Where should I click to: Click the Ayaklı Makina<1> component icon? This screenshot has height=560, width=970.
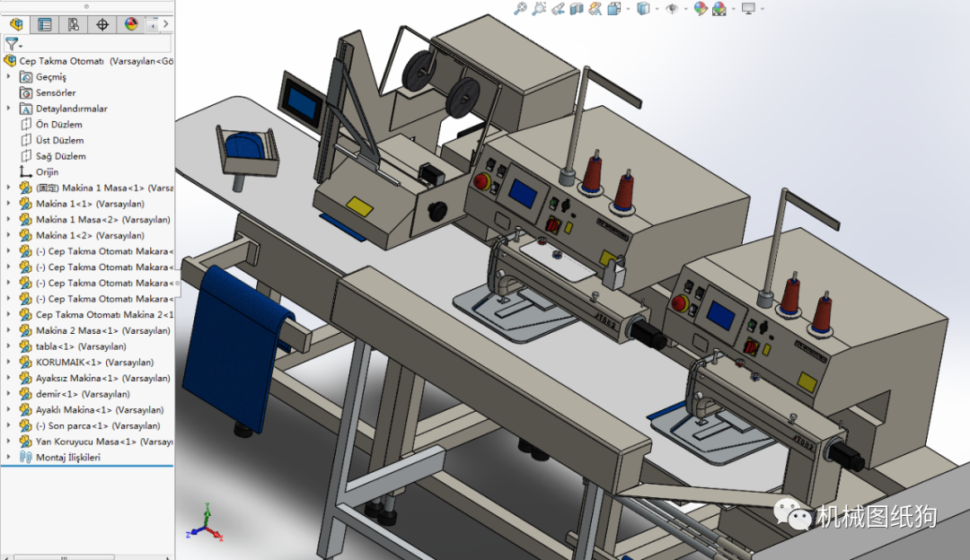click(25, 410)
